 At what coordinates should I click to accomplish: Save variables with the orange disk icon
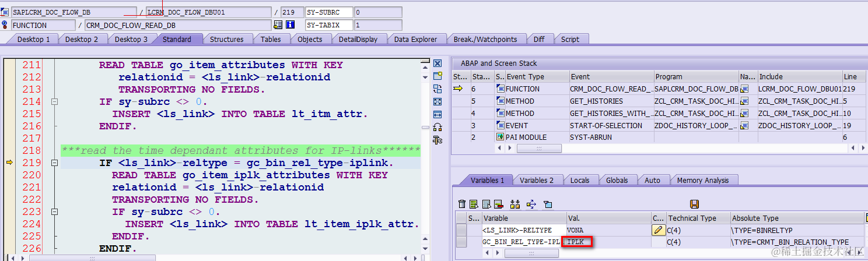694,204
